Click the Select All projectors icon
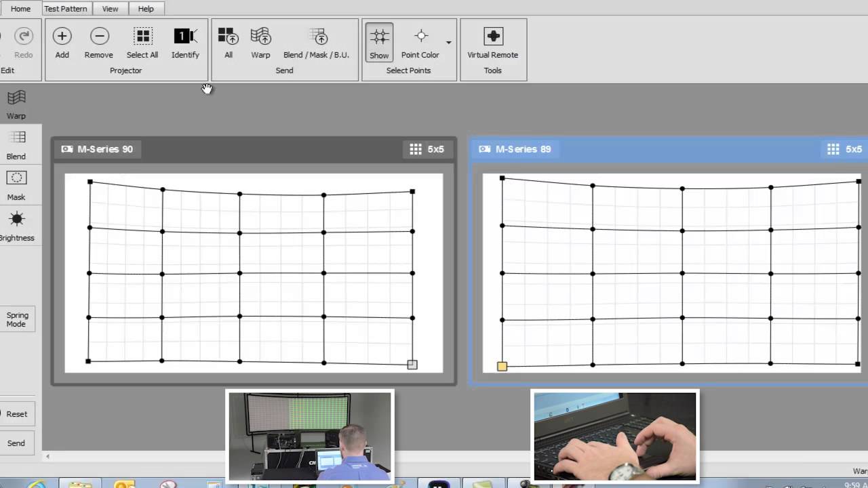 (x=142, y=37)
